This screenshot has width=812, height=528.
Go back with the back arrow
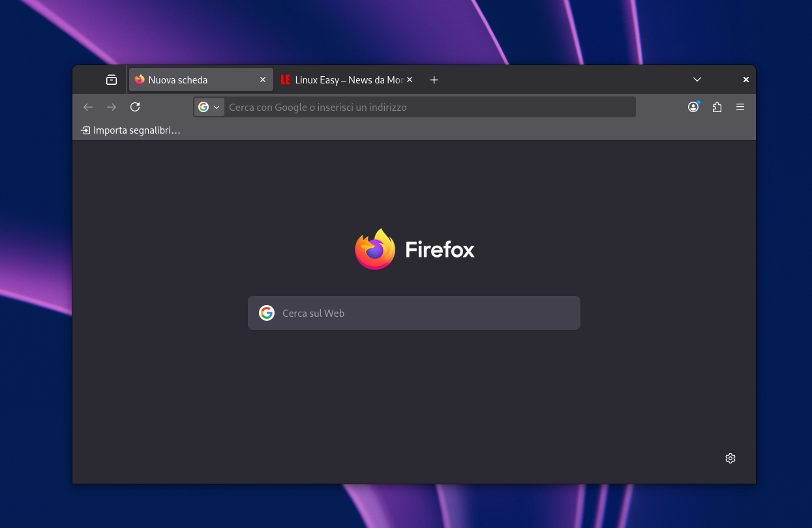click(x=88, y=107)
